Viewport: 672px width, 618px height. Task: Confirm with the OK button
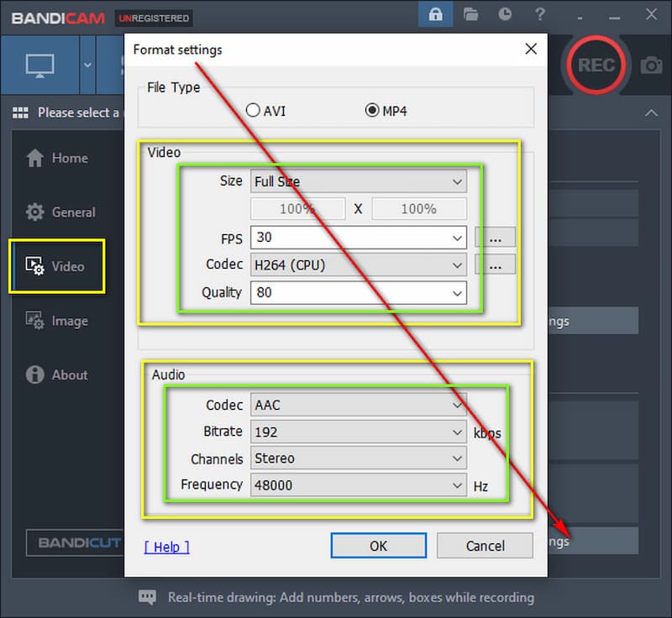tap(379, 546)
